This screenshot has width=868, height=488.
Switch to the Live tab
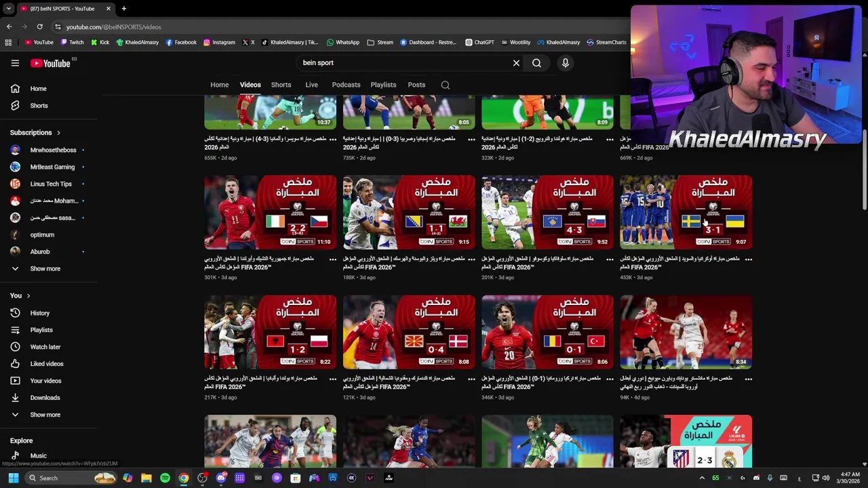(311, 85)
